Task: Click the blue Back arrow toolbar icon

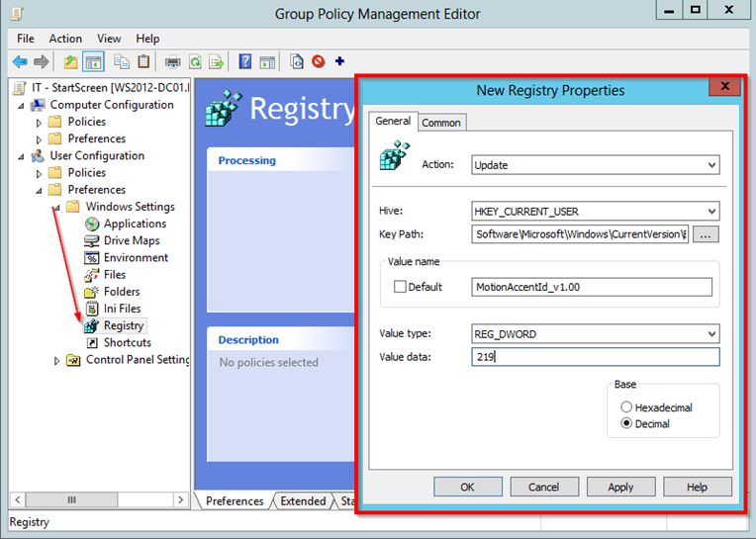Action: tap(20, 61)
